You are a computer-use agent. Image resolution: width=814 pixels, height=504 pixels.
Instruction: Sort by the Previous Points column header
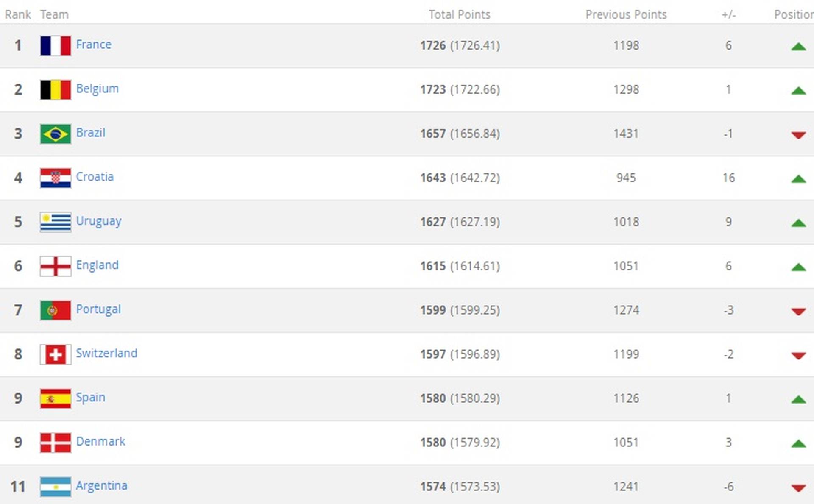coord(626,14)
